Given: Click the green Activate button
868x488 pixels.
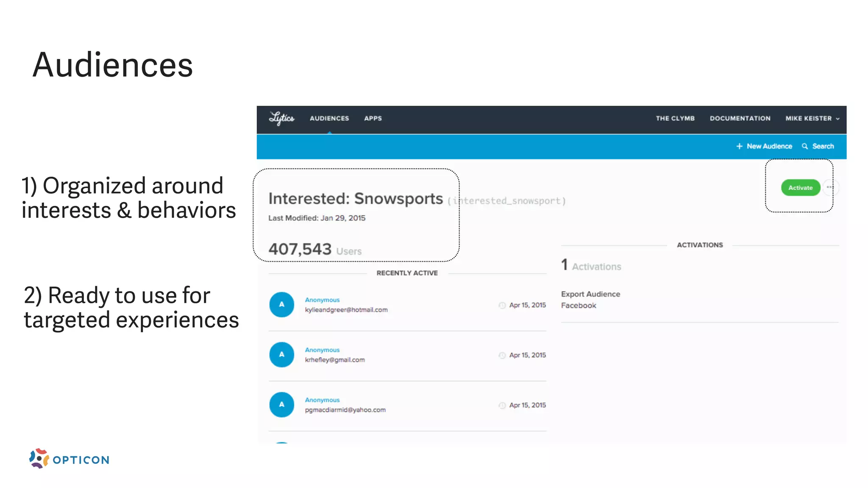Looking at the screenshot, I should 800,188.
